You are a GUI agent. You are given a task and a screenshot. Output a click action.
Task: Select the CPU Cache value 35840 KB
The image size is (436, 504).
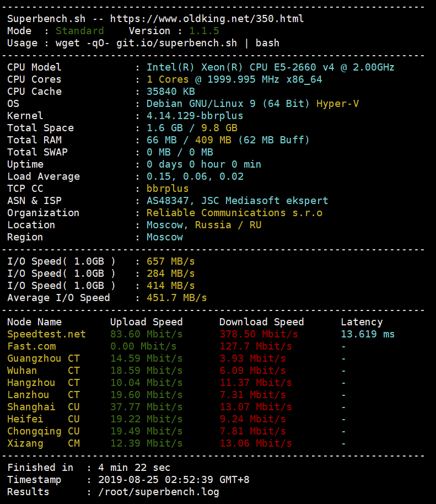coord(170,92)
